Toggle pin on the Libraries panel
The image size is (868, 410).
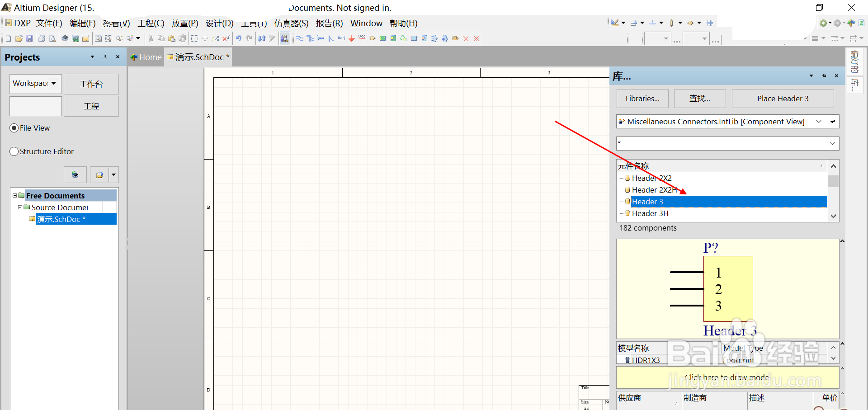(x=824, y=76)
